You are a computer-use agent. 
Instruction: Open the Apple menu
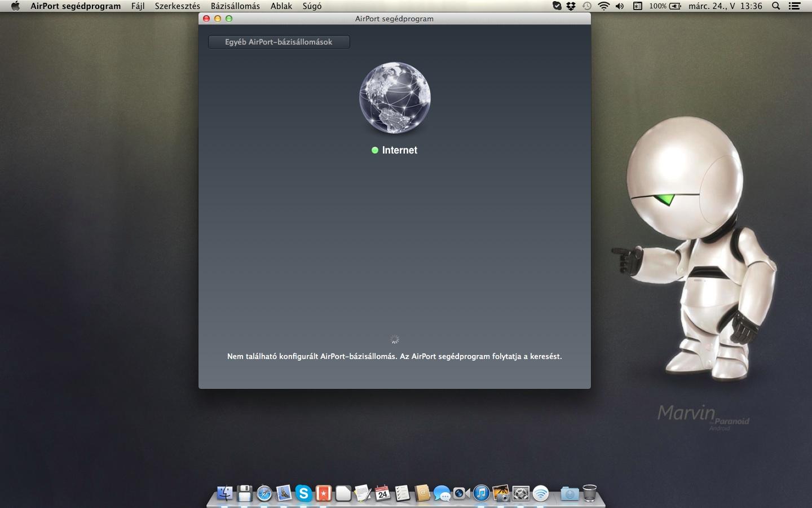click(x=15, y=6)
